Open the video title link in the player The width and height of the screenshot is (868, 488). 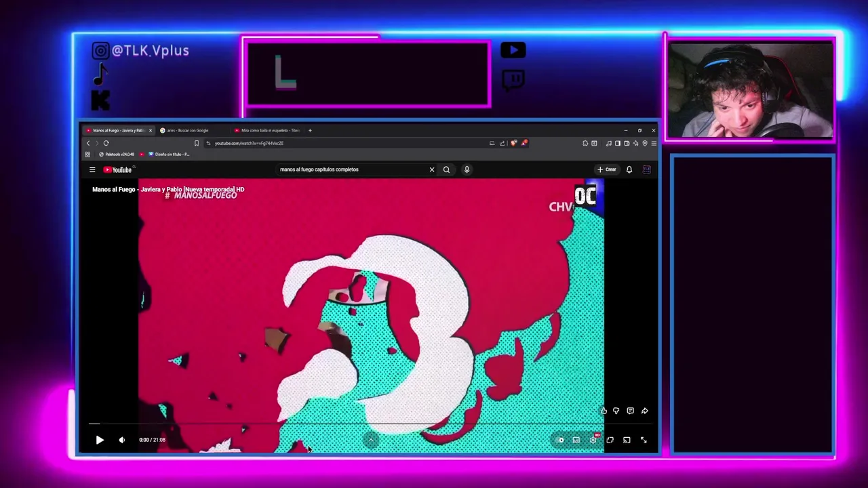click(x=168, y=189)
